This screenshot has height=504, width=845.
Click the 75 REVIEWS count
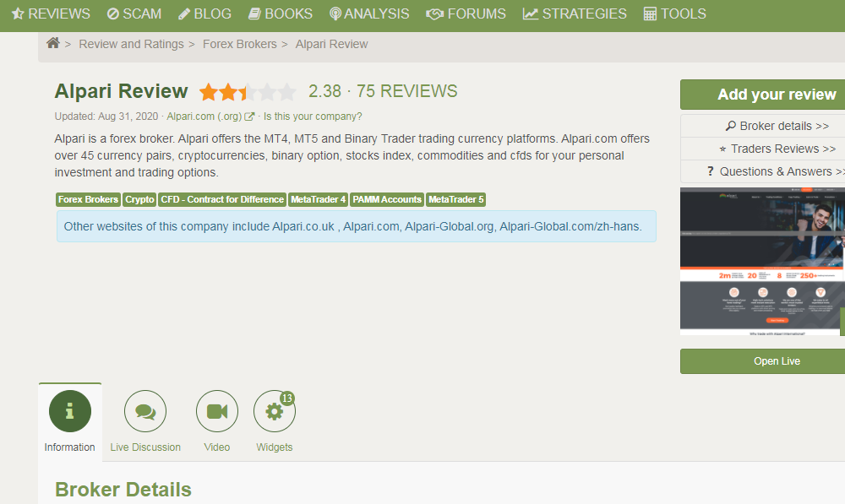[x=407, y=91]
